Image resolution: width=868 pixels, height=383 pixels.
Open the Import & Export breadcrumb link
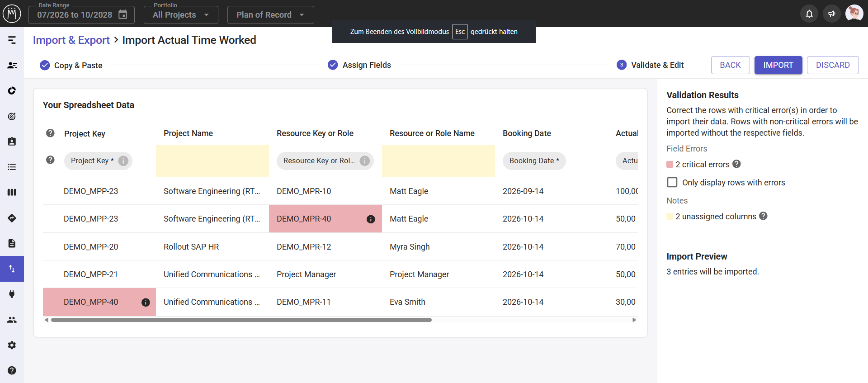(x=71, y=40)
